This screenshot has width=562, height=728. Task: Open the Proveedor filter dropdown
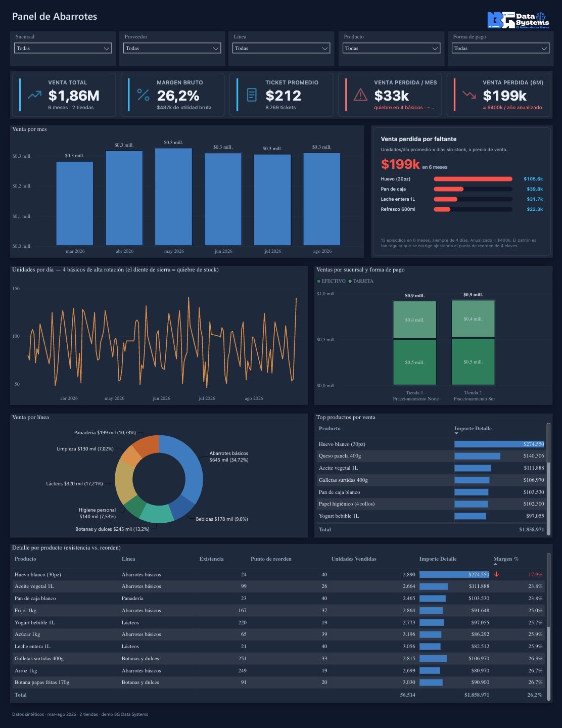point(172,48)
